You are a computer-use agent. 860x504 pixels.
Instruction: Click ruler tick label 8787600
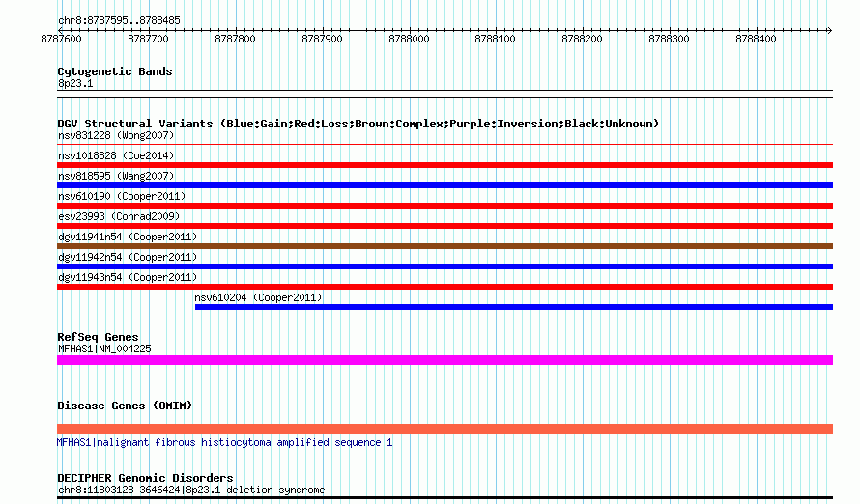(x=61, y=39)
